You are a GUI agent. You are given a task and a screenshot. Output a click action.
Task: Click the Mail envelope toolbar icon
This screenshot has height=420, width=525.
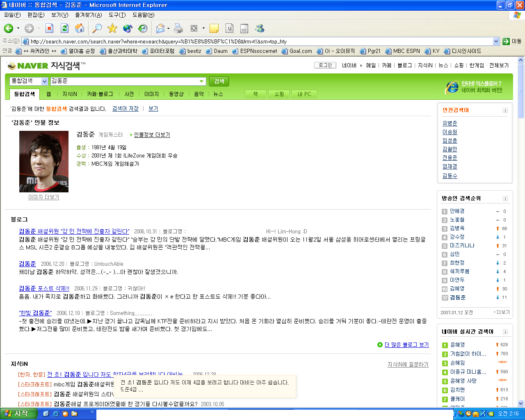[160, 28]
